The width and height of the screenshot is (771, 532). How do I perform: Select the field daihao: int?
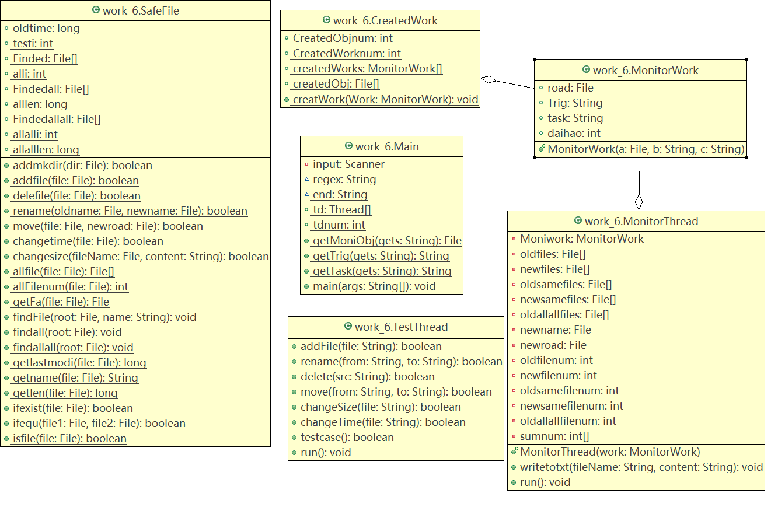click(x=574, y=133)
